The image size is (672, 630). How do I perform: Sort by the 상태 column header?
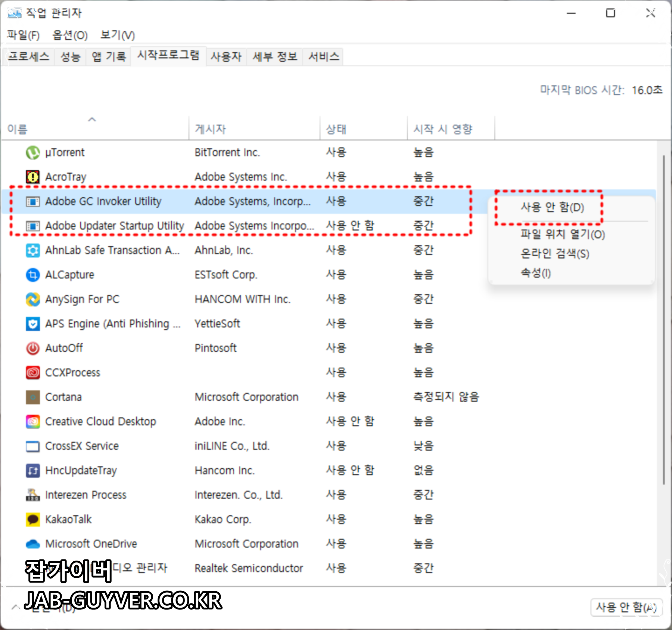pos(364,129)
